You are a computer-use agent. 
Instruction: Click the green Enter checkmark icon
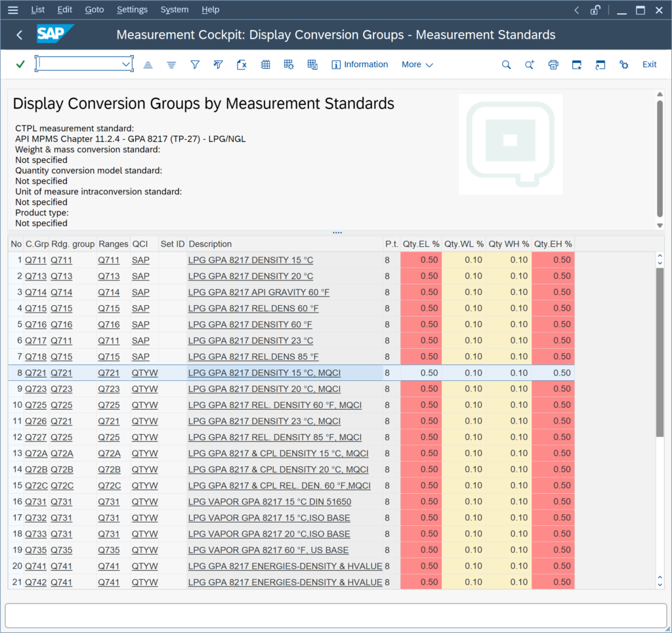coord(20,64)
